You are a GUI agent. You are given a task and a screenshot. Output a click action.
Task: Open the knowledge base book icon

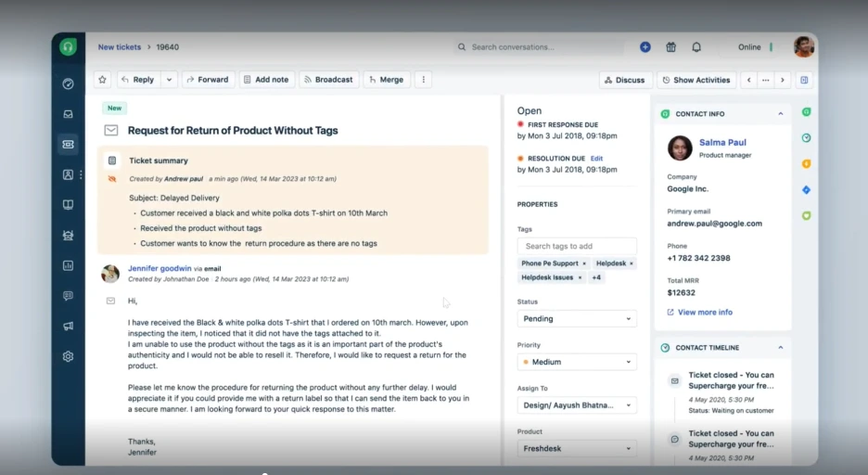(x=68, y=205)
